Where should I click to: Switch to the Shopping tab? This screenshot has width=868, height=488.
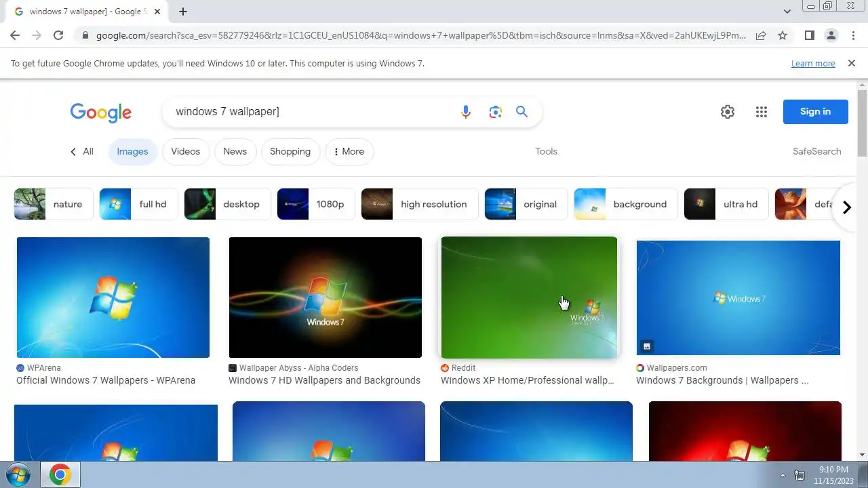[x=290, y=151]
